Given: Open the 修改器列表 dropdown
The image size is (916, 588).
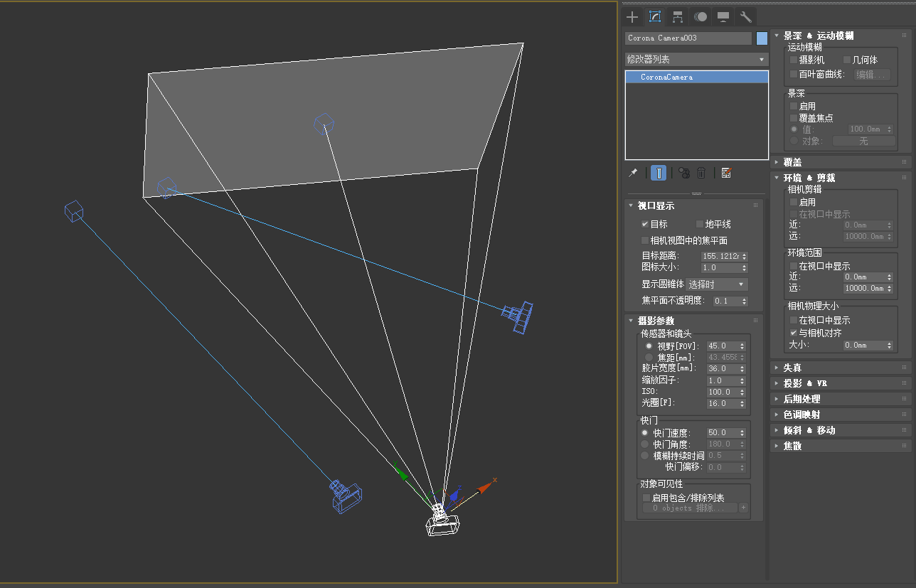Looking at the screenshot, I should (696, 60).
